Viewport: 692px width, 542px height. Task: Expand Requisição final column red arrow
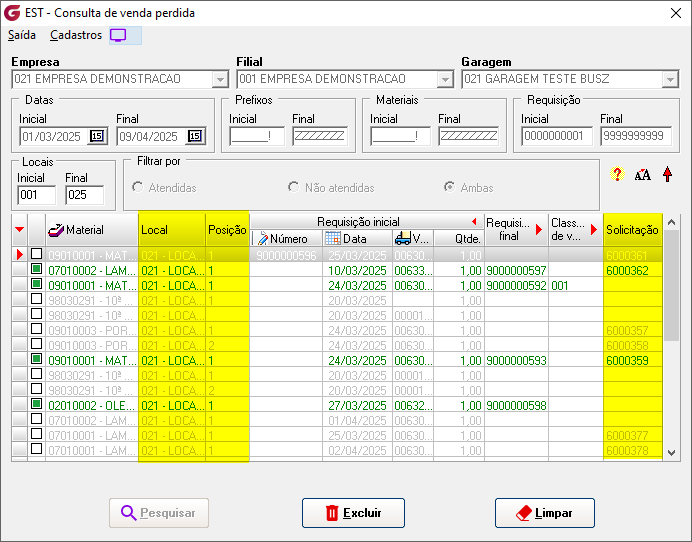click(538, 230)
